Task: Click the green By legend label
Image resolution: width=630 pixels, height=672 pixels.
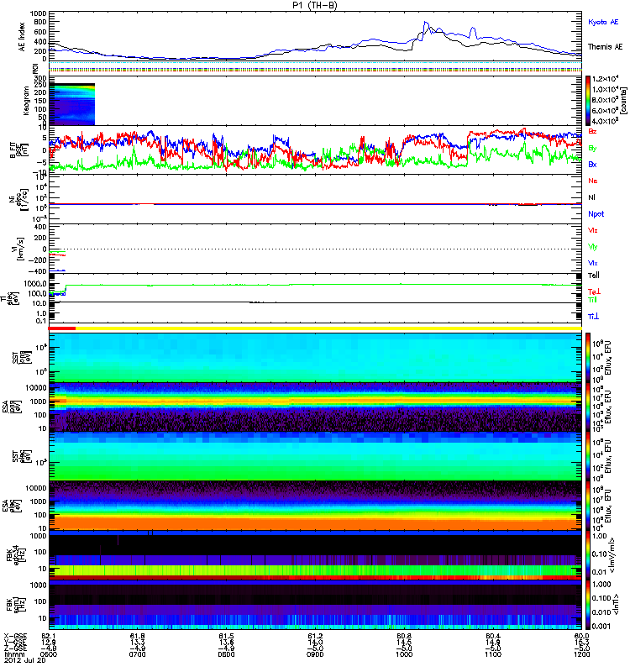Action: point(592,149)
